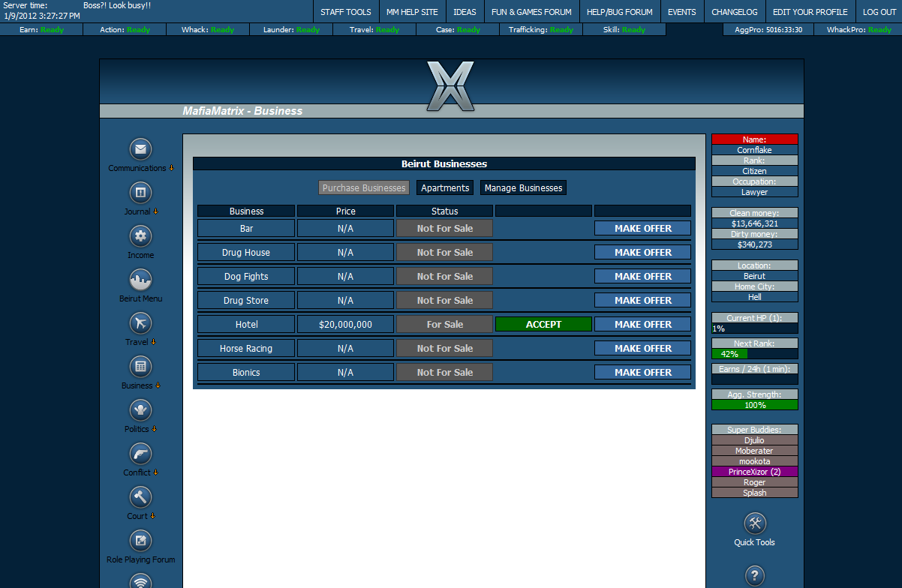Open PrinceXizor super buddy entry
The height and width of the screenshot is (588, 902).
pyautogui.click(x=755, y=472)
